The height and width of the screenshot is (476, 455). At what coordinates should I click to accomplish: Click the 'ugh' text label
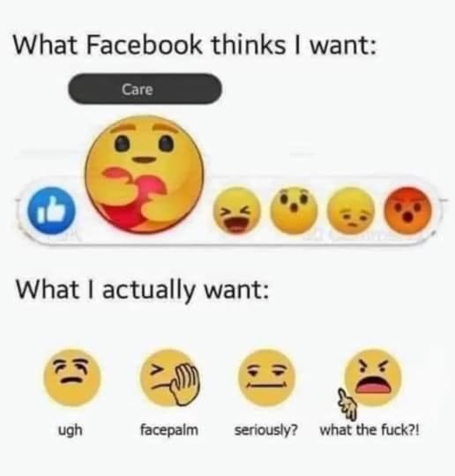(71, 430)
